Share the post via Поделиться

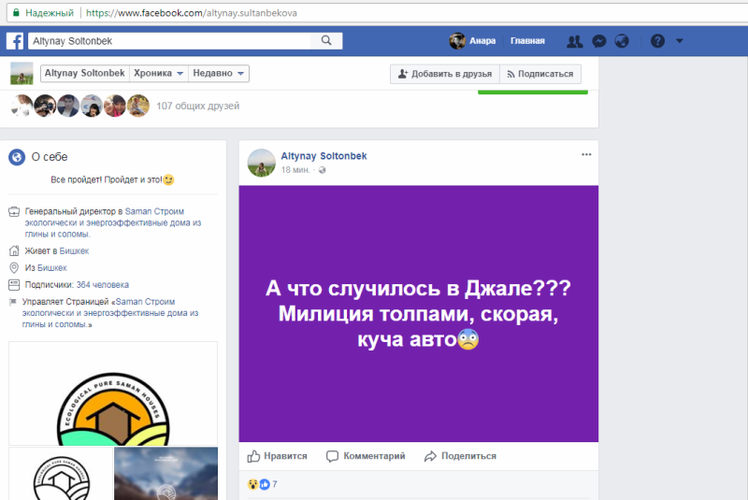(460, 456)
